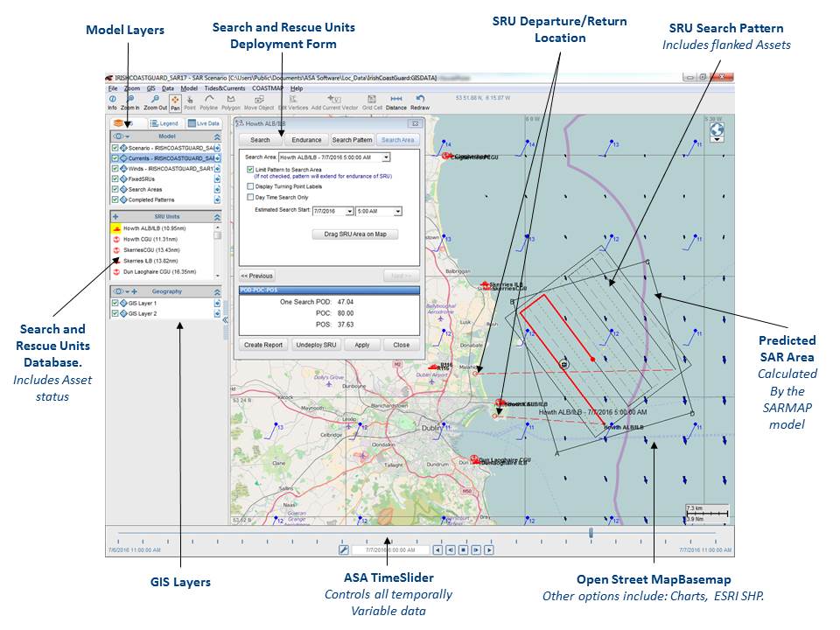Switch to the Live Data tab
The width and height of the screenshot is (840, 630).
(x=204, y=123)
